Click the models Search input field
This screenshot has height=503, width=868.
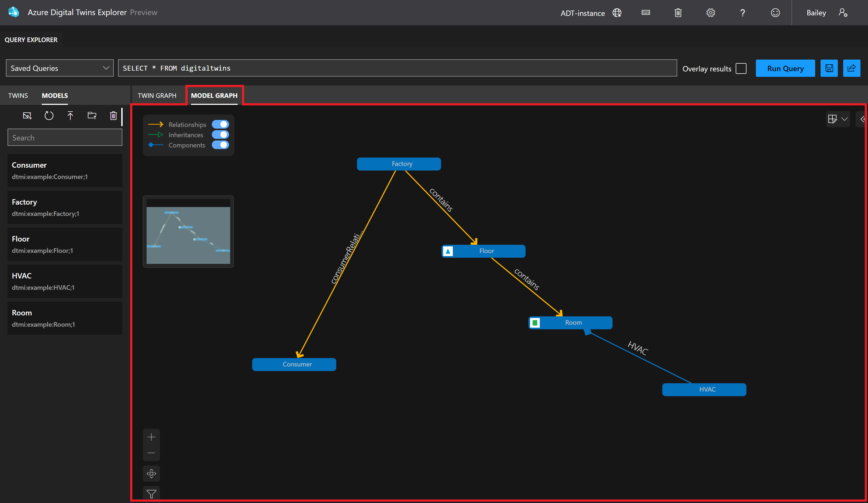coord(65,137)
